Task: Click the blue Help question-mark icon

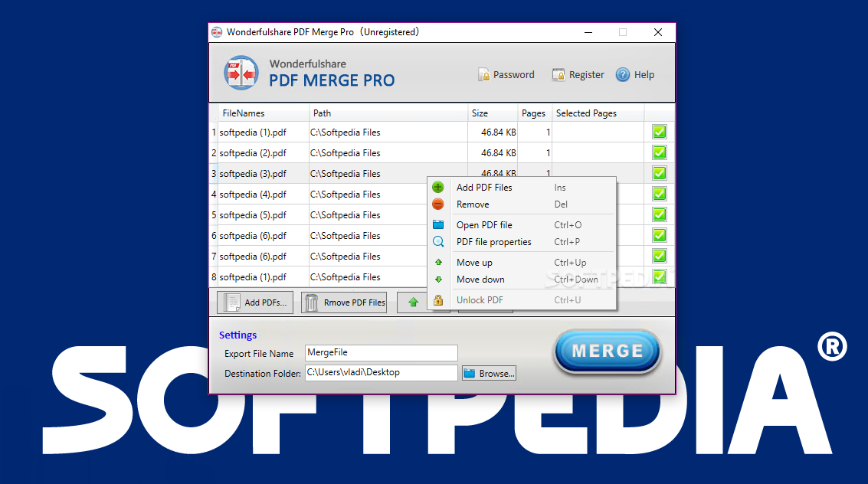Action: coord(623,75)
